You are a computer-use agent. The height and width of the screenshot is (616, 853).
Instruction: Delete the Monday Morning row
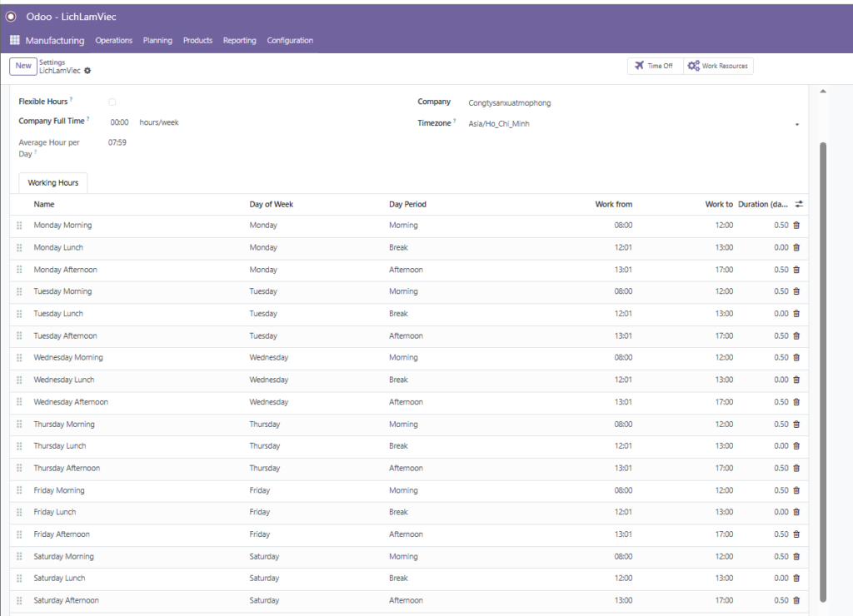coord(796,226)
